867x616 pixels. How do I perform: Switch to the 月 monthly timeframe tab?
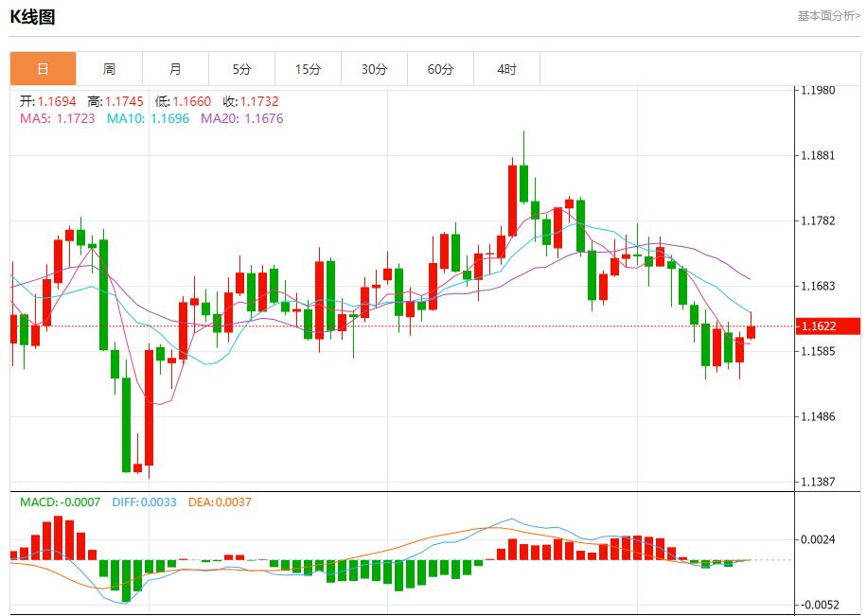pyautogui.click(x=176, y=68)
